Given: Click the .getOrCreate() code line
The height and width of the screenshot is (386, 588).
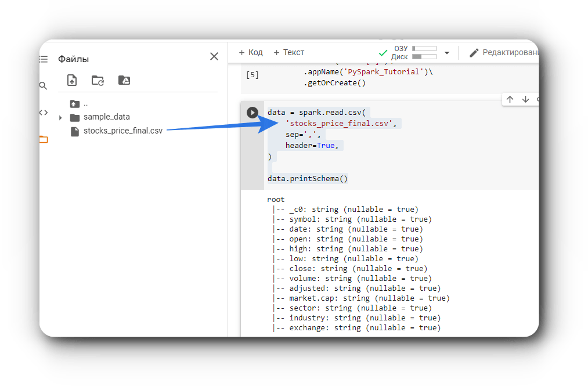Looking at the screenshot, I should [334, 83].
